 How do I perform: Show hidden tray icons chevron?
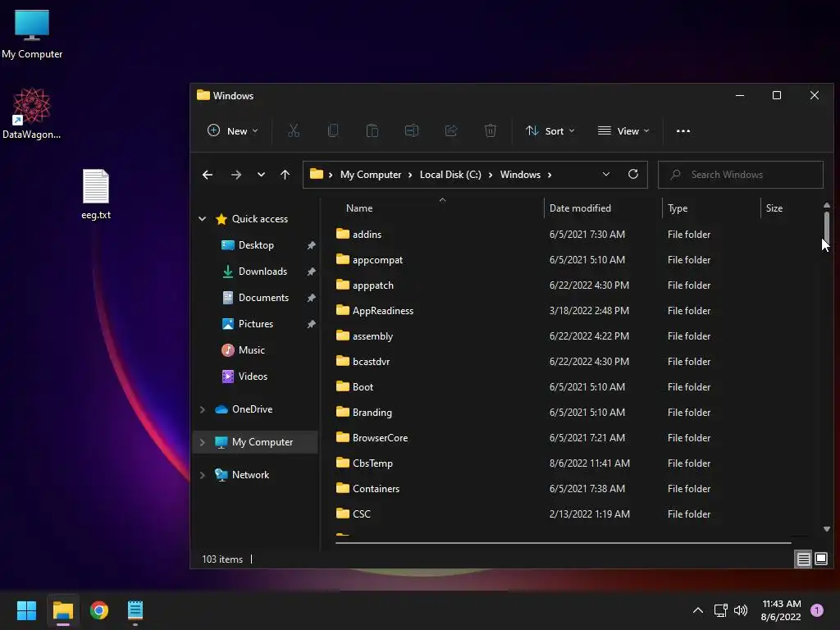tap(698, 610)
